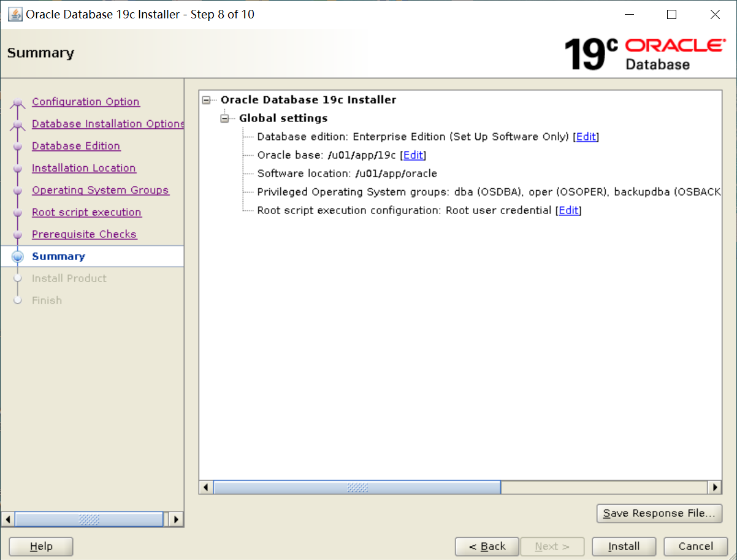Return to Installation Location step
The image size is (737, 560).
tap(84, 168)
